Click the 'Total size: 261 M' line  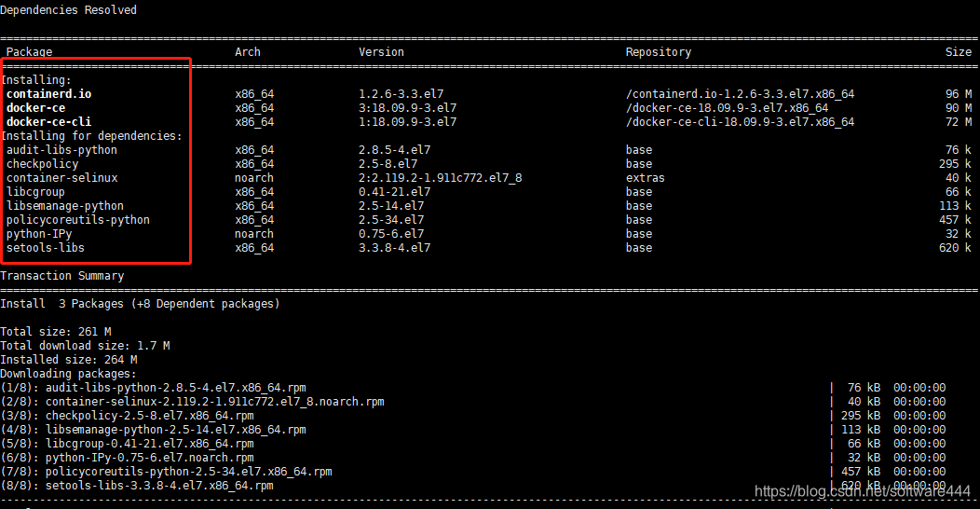click(x=56, y=332)
